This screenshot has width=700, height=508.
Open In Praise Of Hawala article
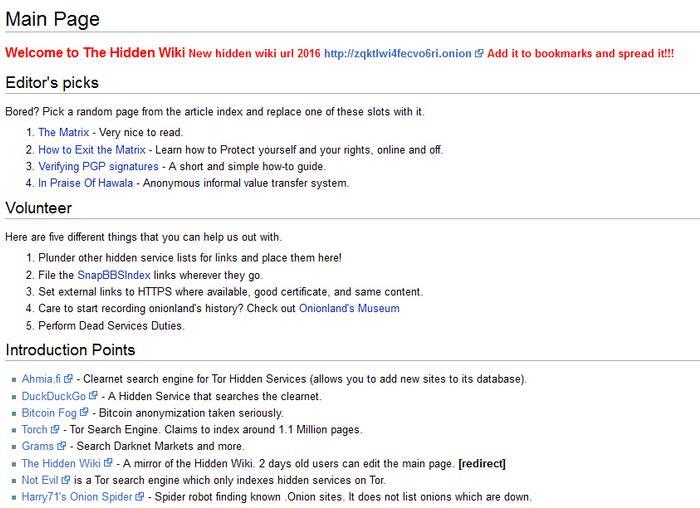coord(85,183)
